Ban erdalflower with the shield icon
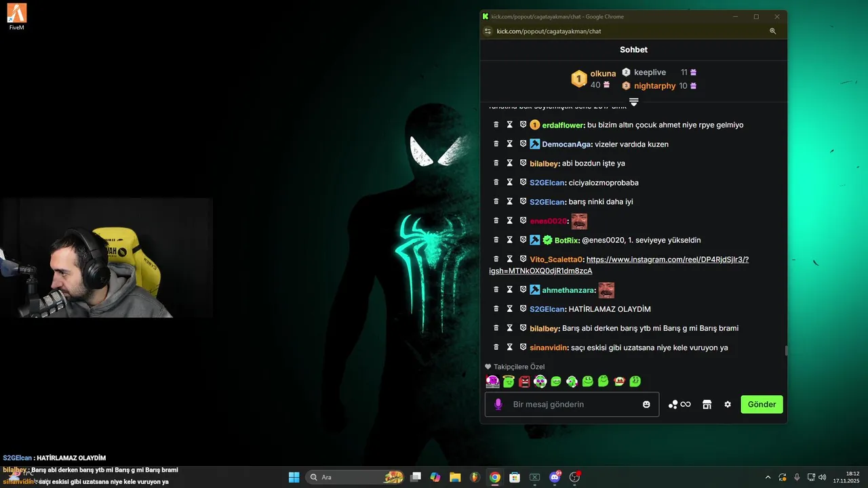The height and width of the screenshot is (488, 868). (x=524, y=125)
